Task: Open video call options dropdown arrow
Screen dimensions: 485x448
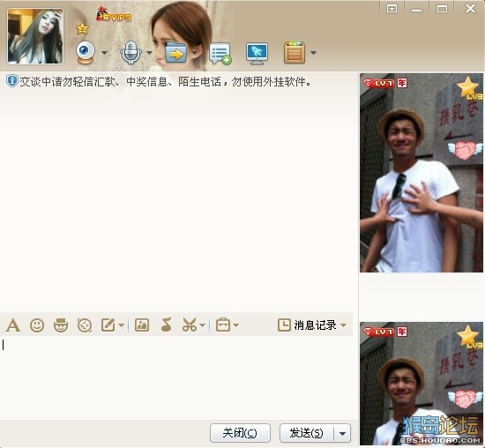Action: coord(105,53)
